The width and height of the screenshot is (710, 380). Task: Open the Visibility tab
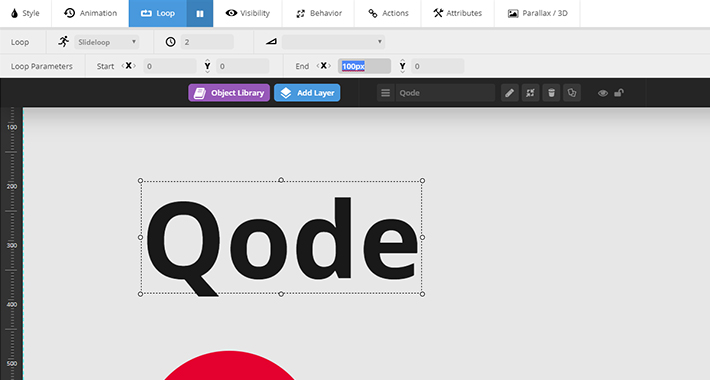247,14
